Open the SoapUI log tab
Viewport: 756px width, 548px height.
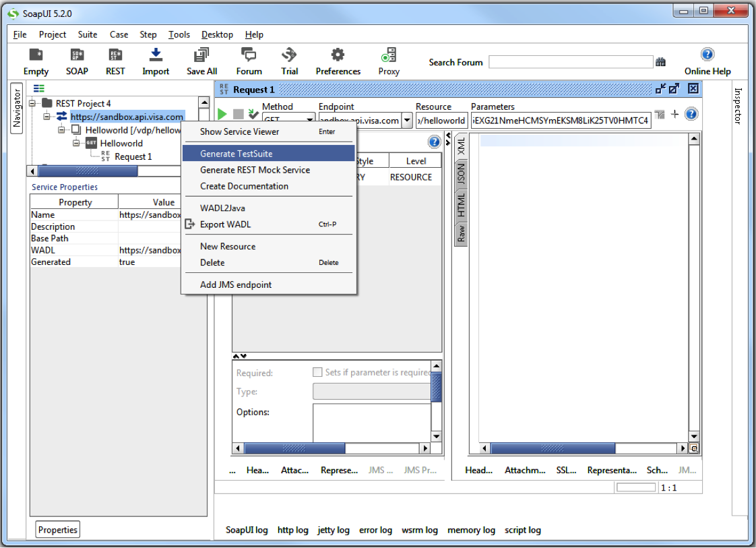point(247,530)
